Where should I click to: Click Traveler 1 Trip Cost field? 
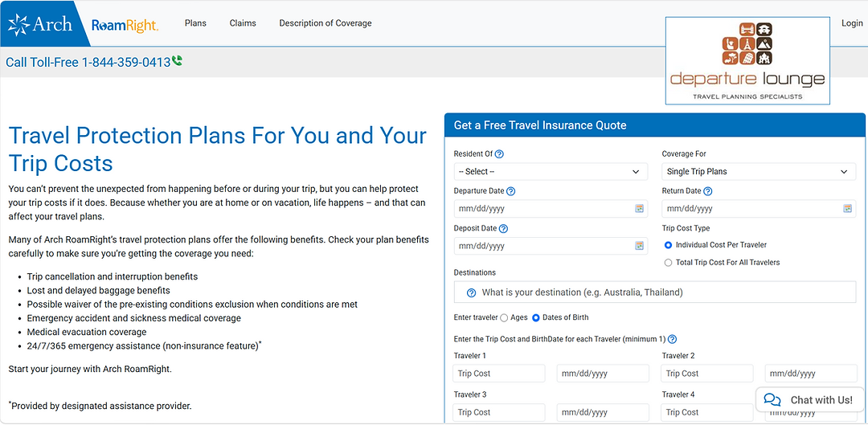[499, 374]
